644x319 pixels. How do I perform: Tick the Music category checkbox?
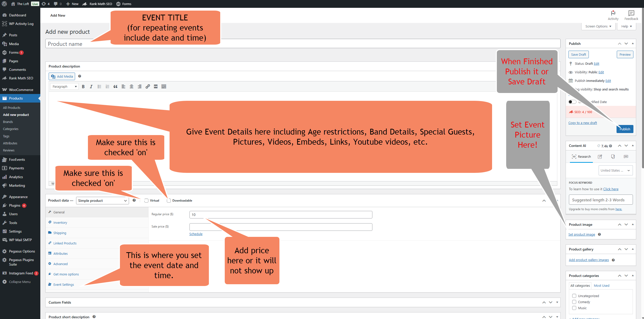(x=574, y=308)
